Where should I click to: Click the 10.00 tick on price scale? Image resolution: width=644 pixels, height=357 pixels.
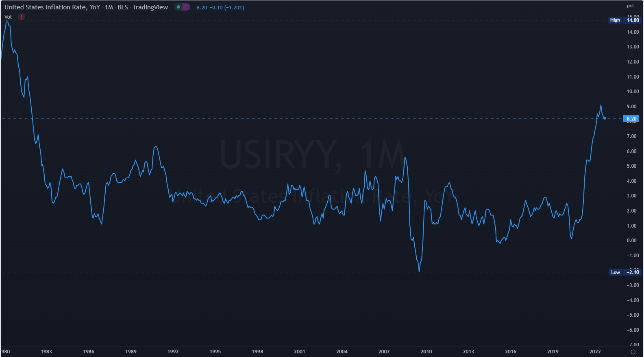[633, 92]
